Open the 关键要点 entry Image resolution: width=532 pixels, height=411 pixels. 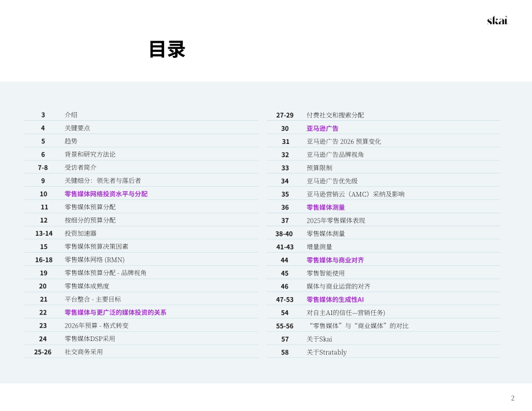(77, 128)
